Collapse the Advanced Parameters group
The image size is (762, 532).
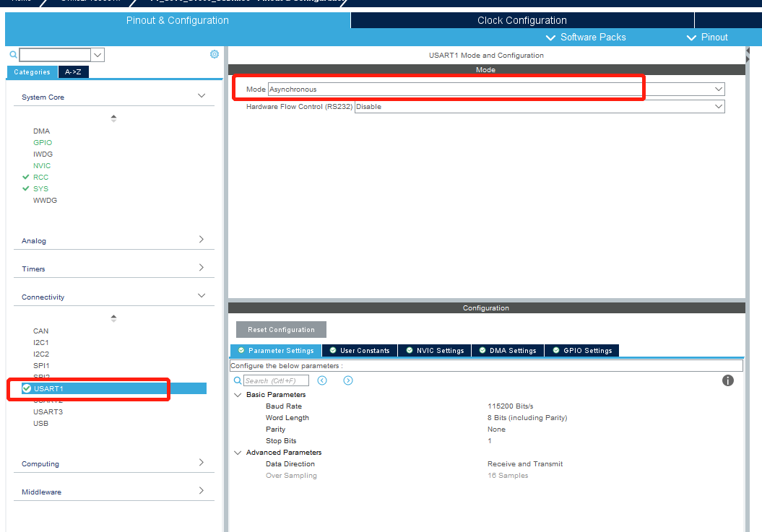[238, 453]
